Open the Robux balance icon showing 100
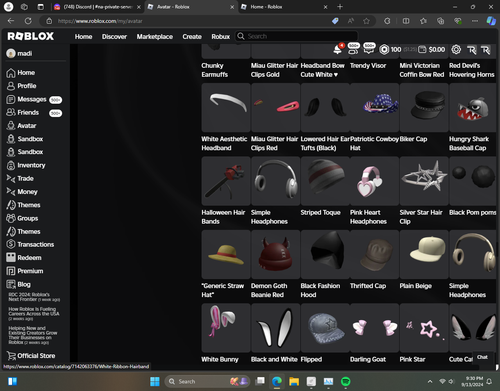This screenshot has width=500, height=391. 384,50
